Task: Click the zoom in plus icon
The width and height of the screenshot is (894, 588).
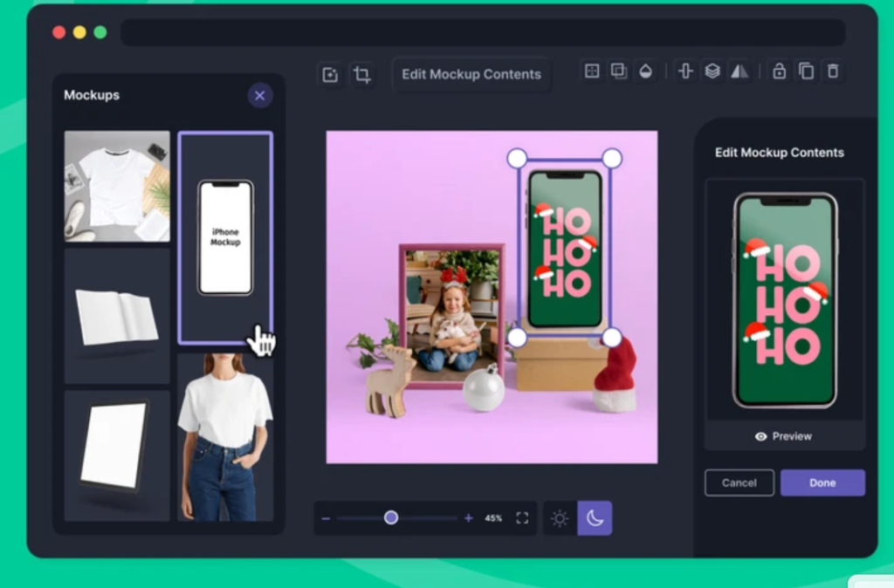Action: (469, 518)
